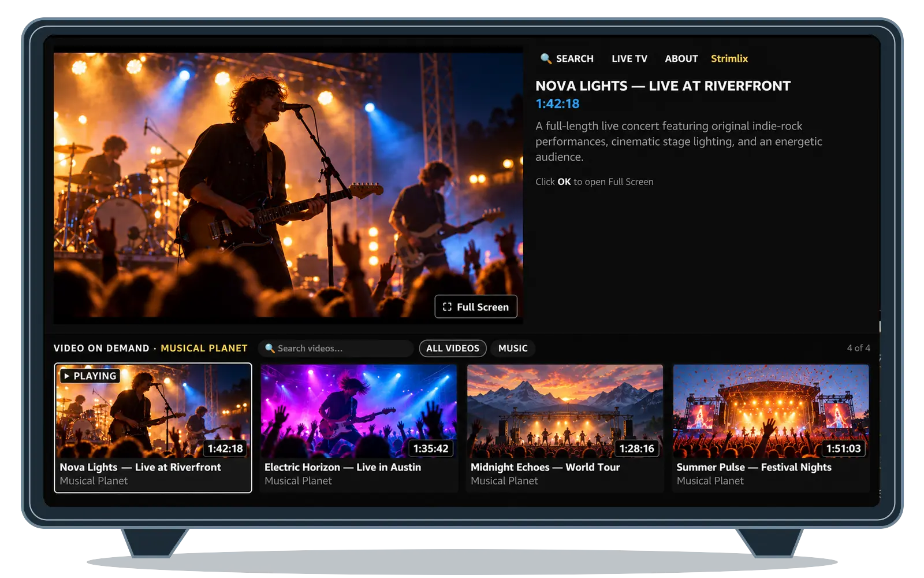The image size is (924, 578).
Task: Play Electric Horizon — Live in Austin thumbnail
Action: (359, 411)
